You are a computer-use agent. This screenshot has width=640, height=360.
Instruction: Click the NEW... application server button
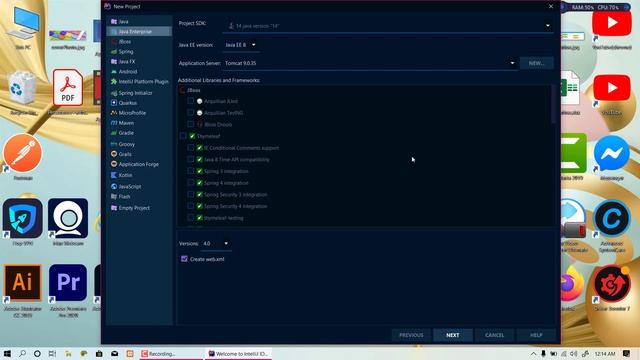(536, 63)
